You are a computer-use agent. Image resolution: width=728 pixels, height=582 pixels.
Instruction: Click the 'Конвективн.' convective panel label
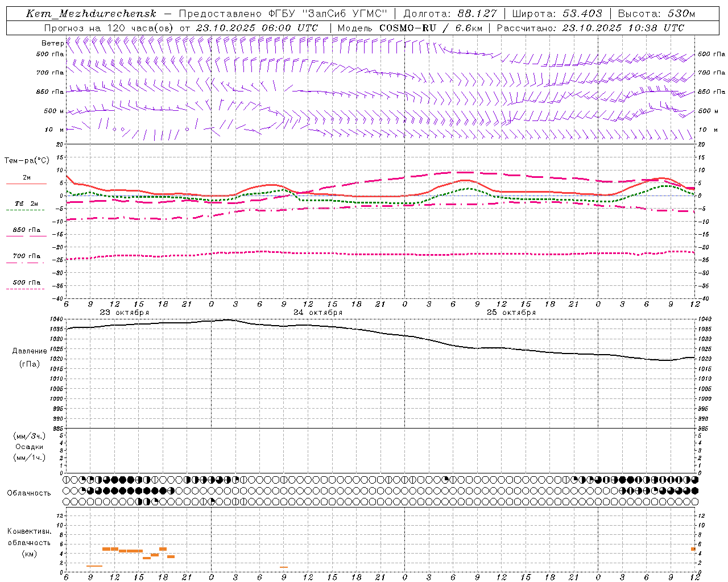[30, 531]
